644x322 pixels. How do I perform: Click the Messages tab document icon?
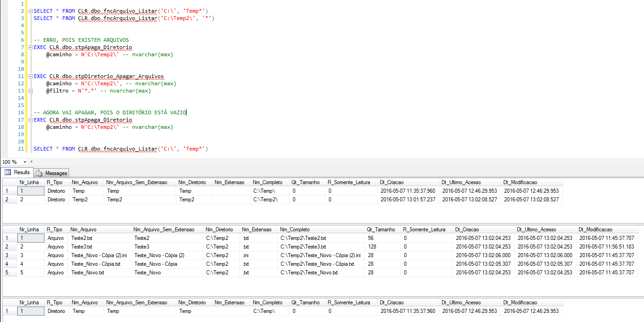click(39, 173)
